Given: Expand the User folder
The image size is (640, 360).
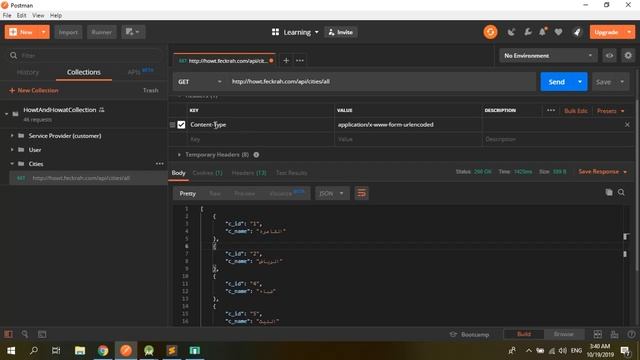Looking at the screenshot, I should [12, 150].
